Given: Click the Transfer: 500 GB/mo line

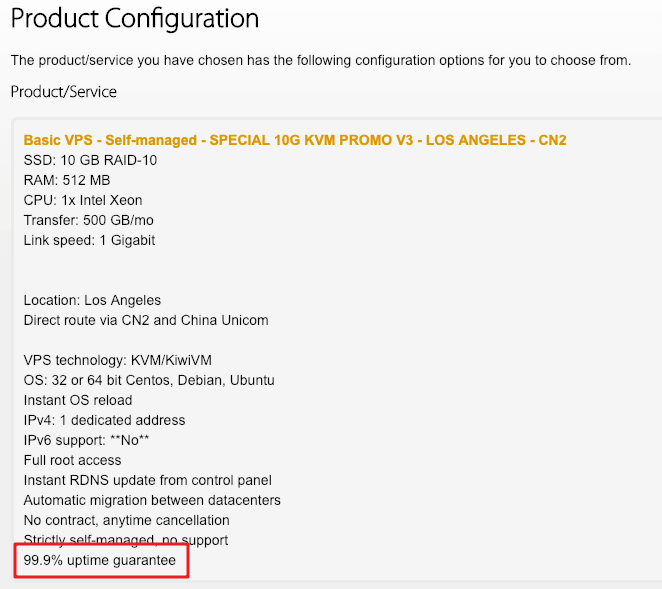Looking at the screenshot, I should (89, 220).
